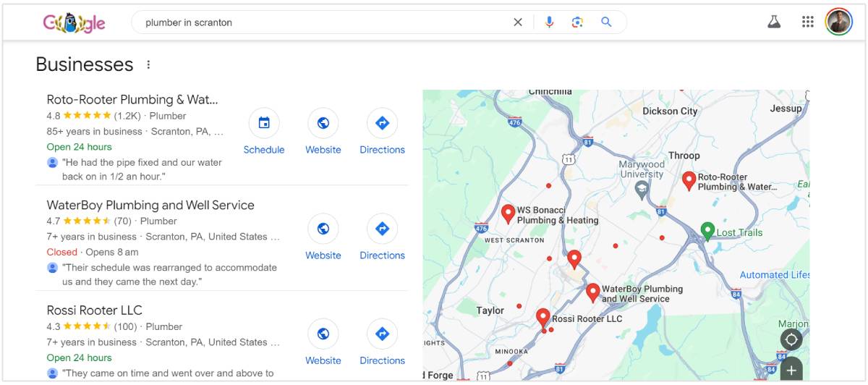Open the Rossi Rooter LLC listing title

pyautogui.click(x=94, y=310)
